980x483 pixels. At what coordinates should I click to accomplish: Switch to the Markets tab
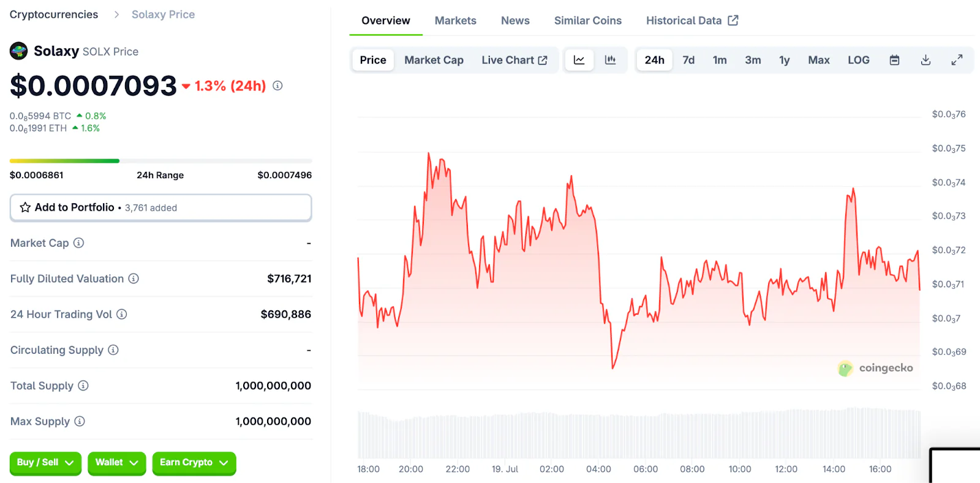click(456, 20)
